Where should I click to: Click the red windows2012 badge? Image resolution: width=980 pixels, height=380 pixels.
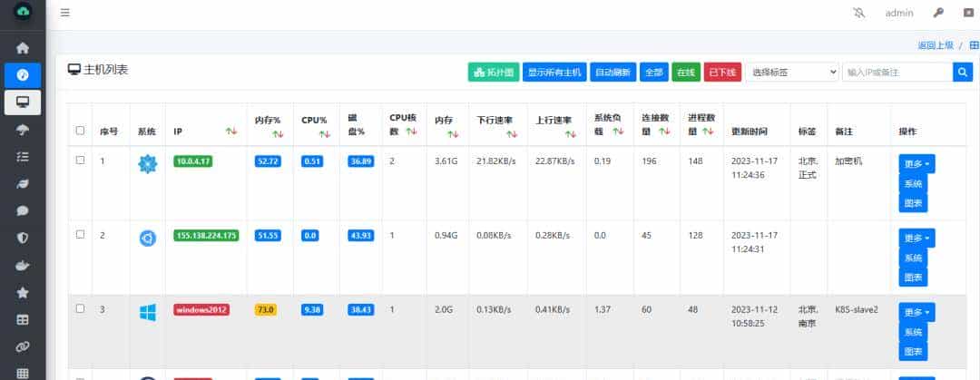(x=201, y=309)
